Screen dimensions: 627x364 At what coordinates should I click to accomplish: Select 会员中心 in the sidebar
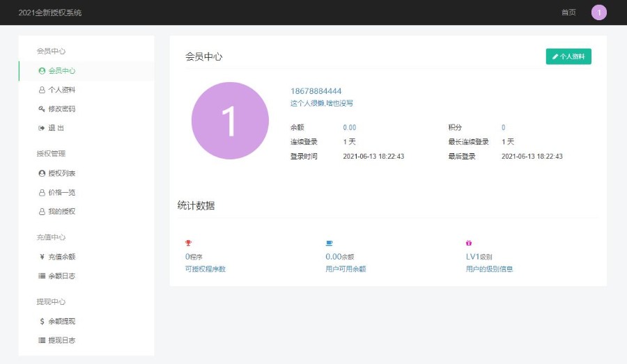(61, 71)
